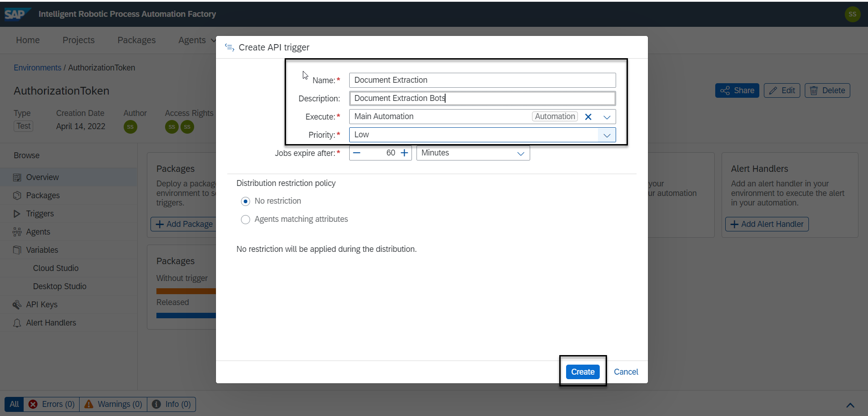
Task: Filter messages by Errors (0)
Action: (51, 404)
